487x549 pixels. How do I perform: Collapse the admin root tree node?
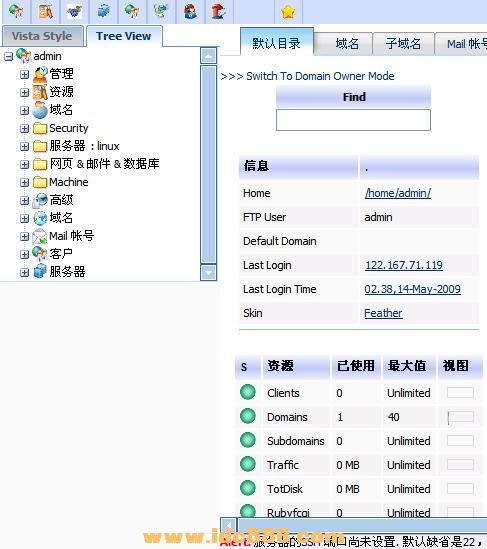[x=8, y=56]
